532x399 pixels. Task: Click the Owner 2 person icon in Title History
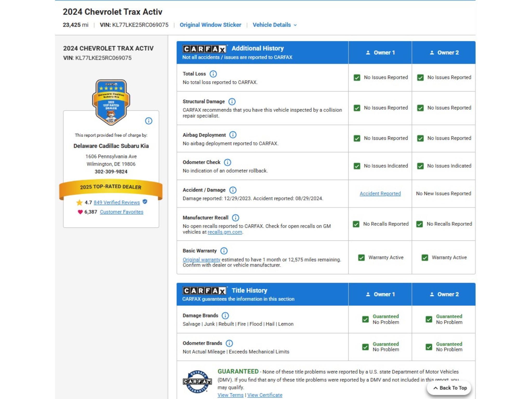point(432,294)
